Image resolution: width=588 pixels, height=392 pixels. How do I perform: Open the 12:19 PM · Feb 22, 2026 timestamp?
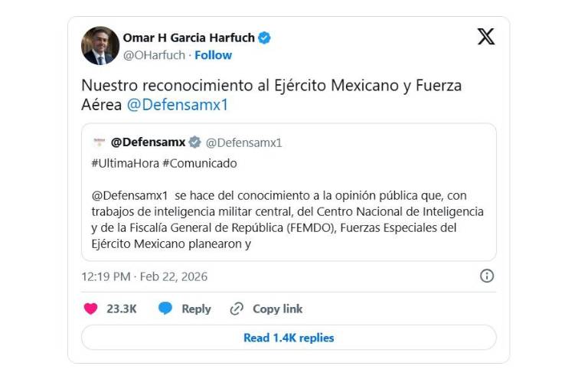pyautogui.click(x=145, y=276)
